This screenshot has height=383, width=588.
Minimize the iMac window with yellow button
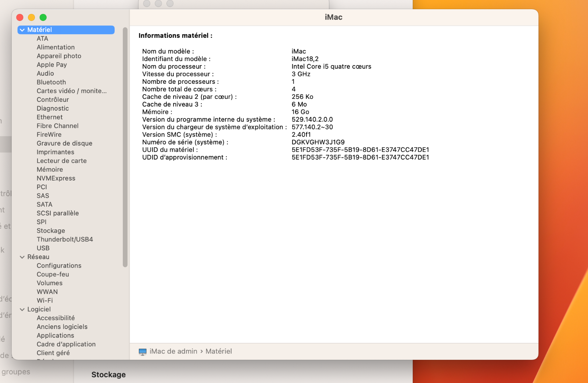pos(32,17)
